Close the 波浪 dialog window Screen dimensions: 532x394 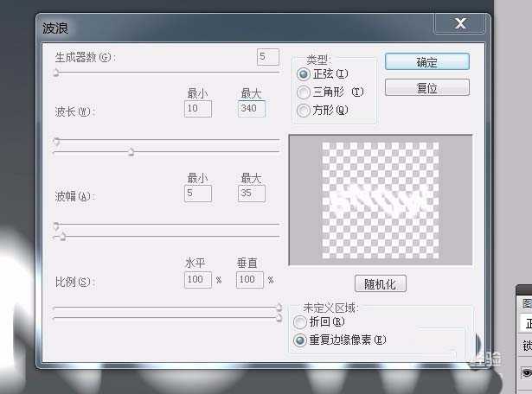tap(463, 25)
